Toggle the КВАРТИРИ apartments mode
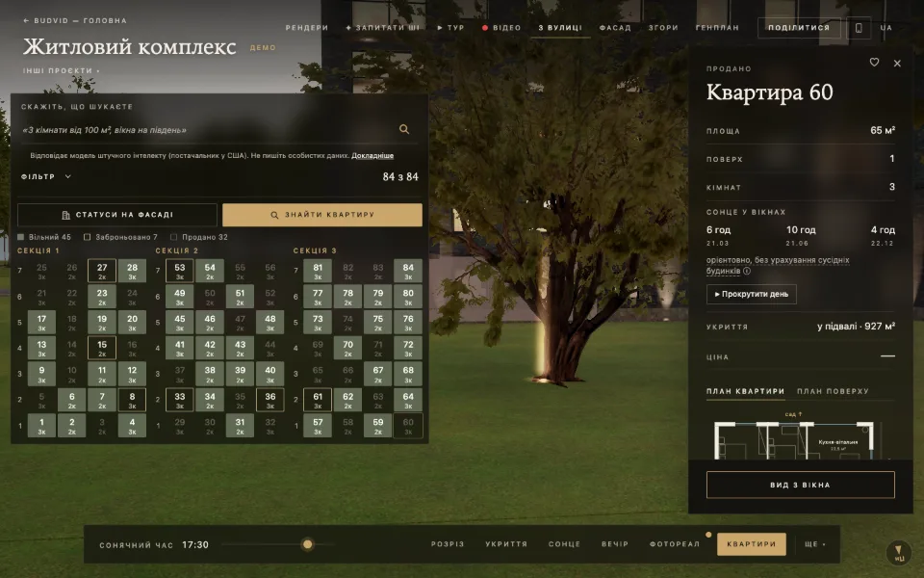924x578 pixels. click(x=752, y=544)
